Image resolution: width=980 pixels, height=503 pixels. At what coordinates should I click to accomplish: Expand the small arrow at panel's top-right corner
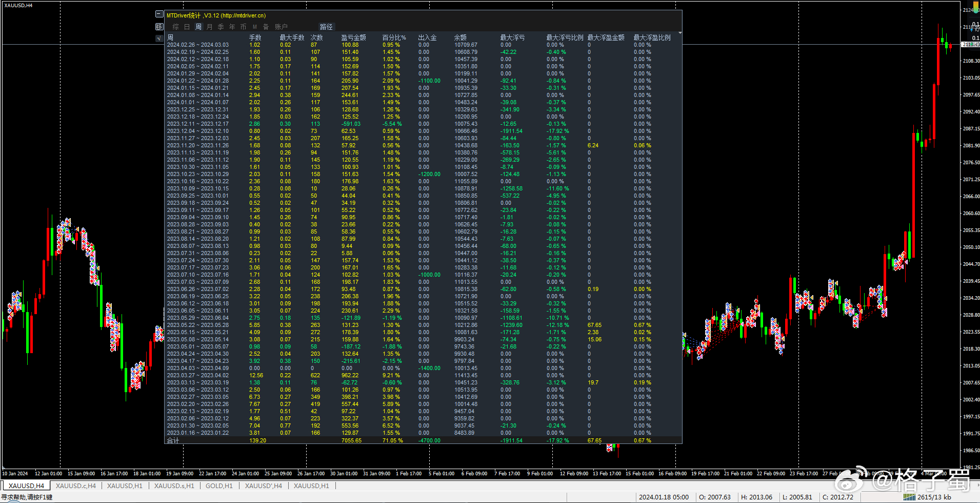tap(680, 33)
